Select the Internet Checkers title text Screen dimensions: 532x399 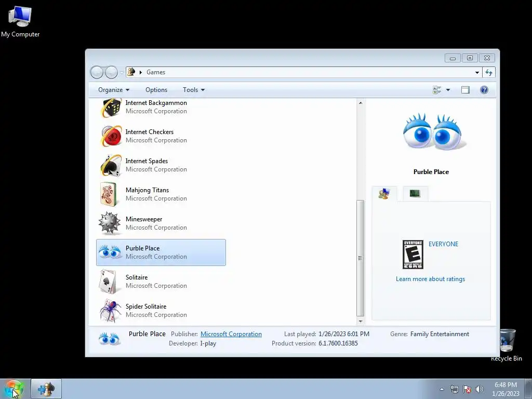pos(149,131)
